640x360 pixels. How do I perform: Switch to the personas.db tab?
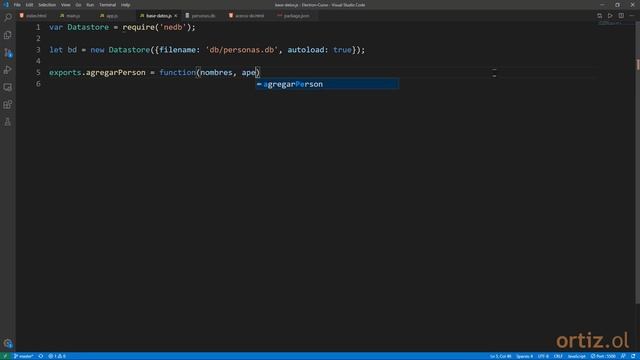(x=203, y=16)
